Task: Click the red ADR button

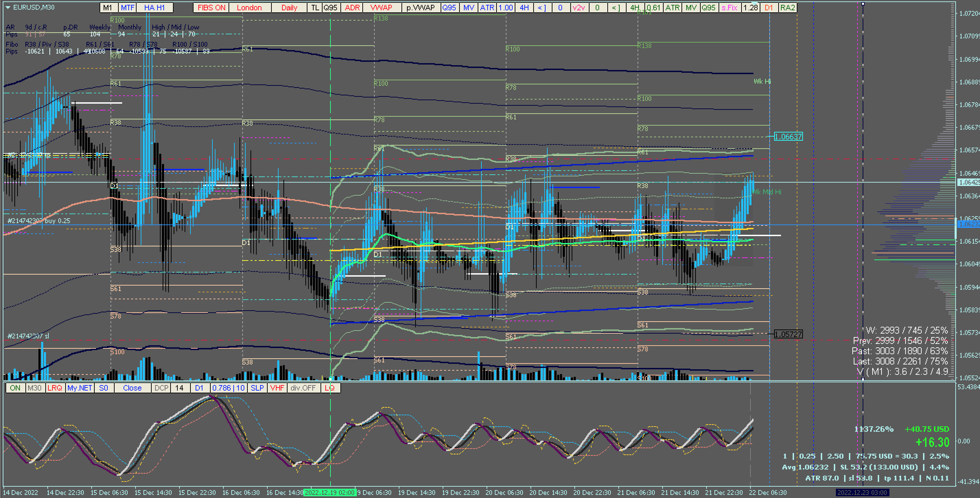Action: 352,8
